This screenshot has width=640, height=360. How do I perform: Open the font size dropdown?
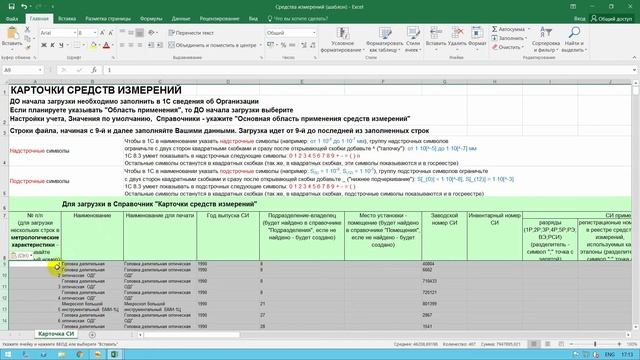pos(95,33)
